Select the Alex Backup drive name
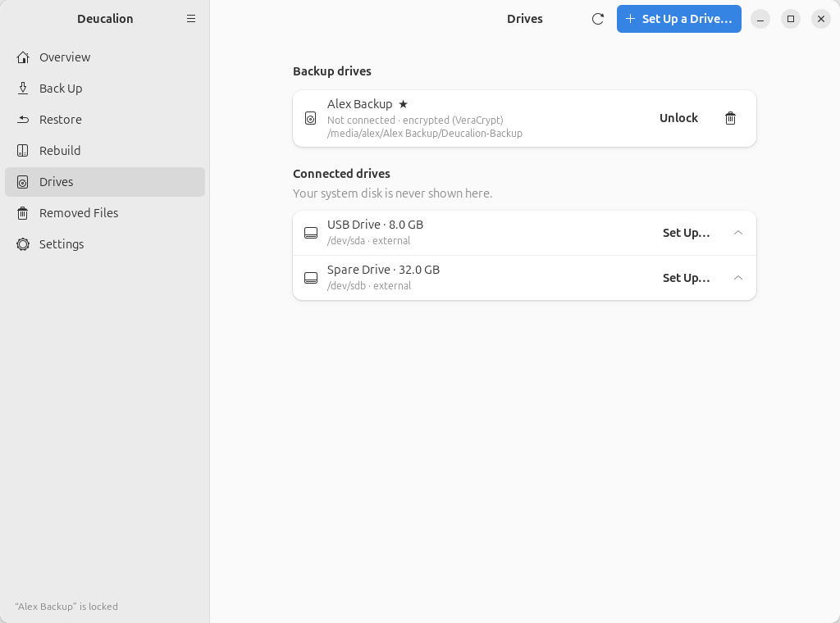This screenshot has width=840, height=623. pos(360,104)
